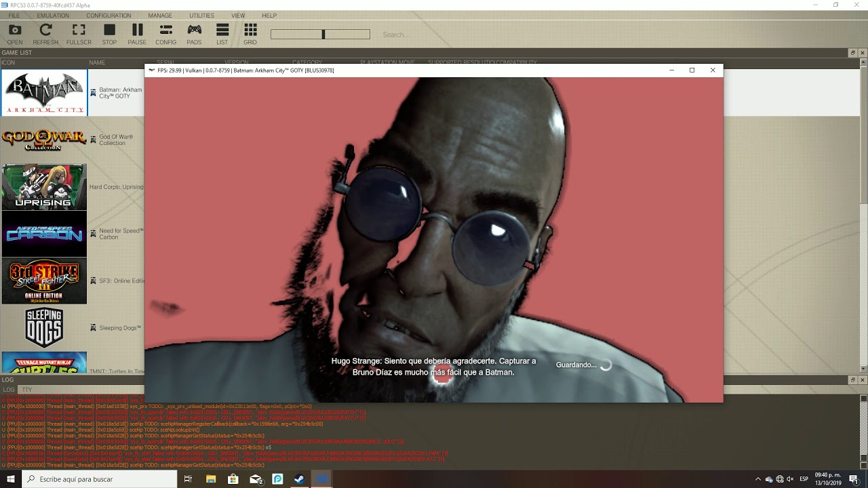Open the View menu

pos(238,16)
